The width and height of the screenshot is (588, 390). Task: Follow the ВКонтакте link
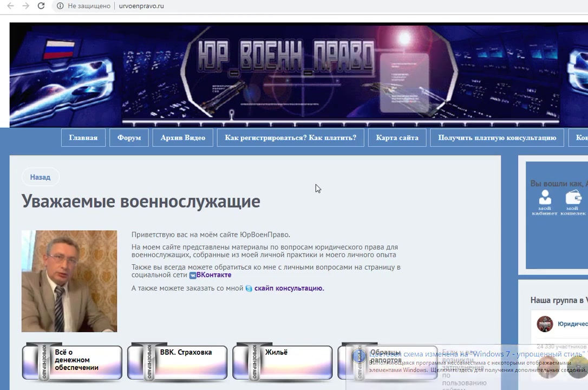pyautogui.click(x=214, y=275)
